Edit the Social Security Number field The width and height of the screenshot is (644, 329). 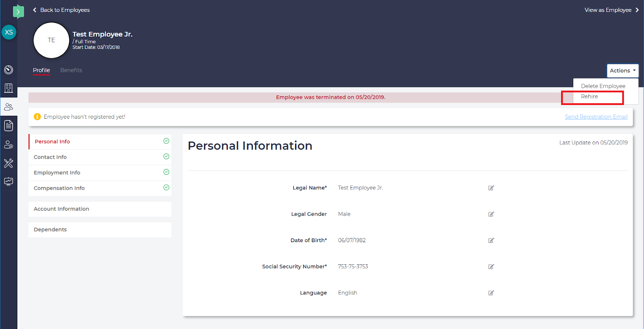click(x=491, y=267)
